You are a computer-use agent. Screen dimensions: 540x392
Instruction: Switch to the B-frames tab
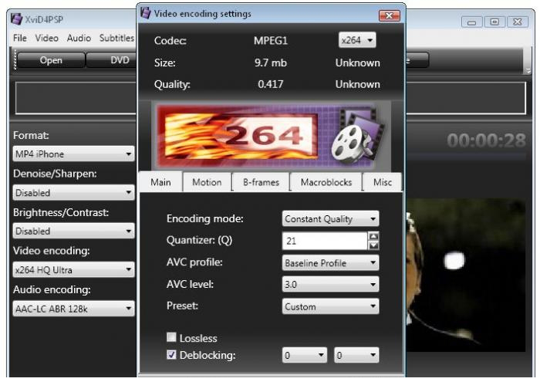point(261,182)
